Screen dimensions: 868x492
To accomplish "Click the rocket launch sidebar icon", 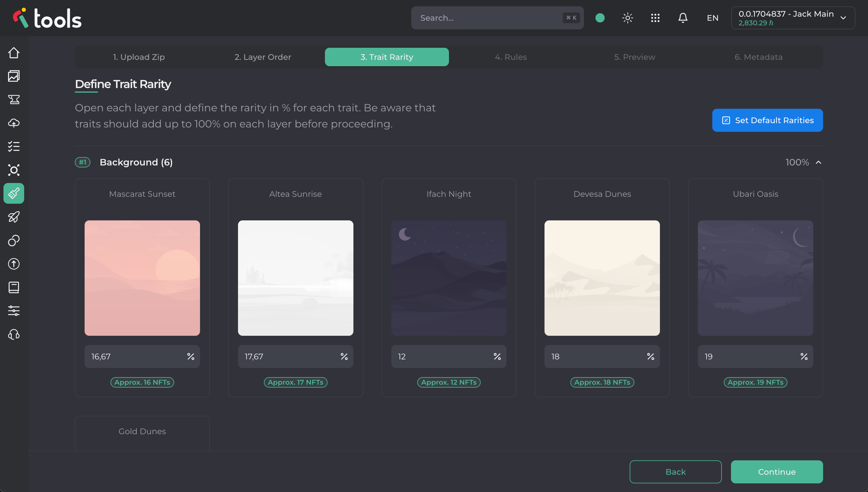I will tap(14, 217).
